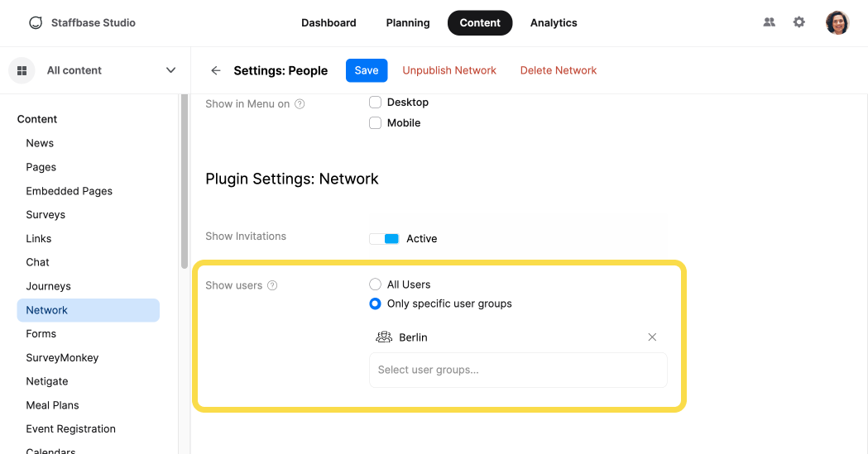This screenshot has width=868, height=454.
Task: Open Netigate in the sidebar
Action: [47, 381]
